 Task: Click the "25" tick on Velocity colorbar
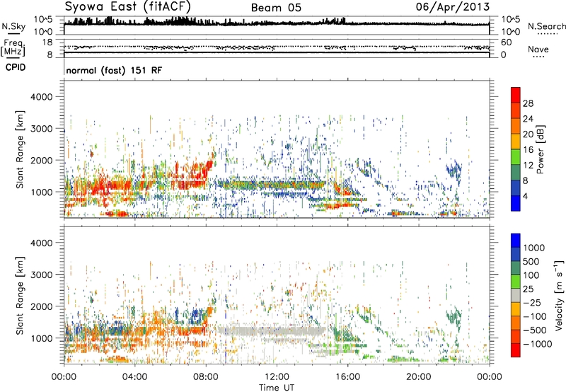pyautogui.click(x=529, y=289)
